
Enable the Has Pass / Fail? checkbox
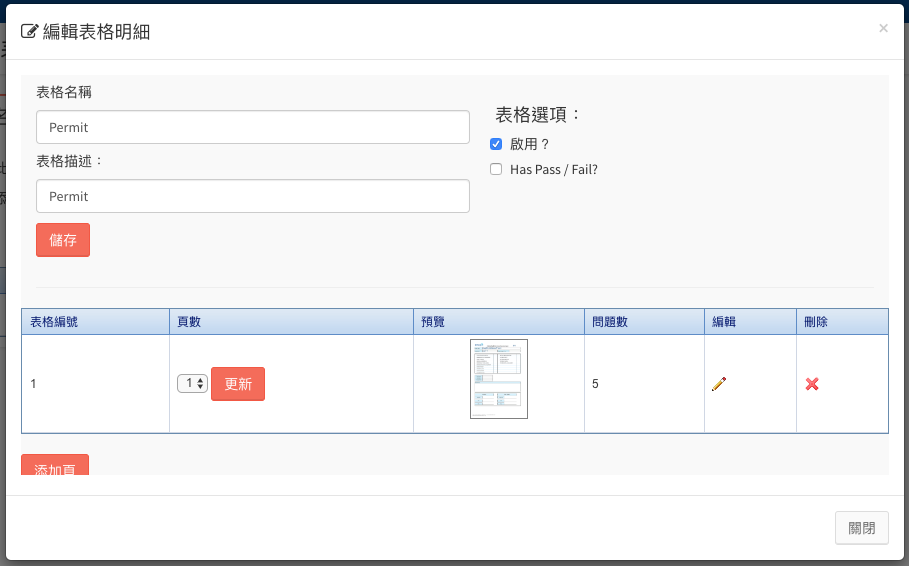[x=496, y=169]
